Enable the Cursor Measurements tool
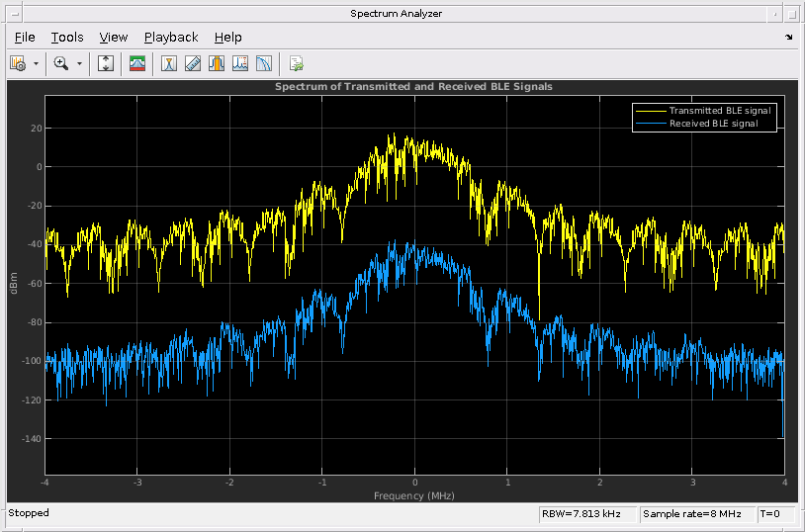805x532 pixels. [169, 63]
